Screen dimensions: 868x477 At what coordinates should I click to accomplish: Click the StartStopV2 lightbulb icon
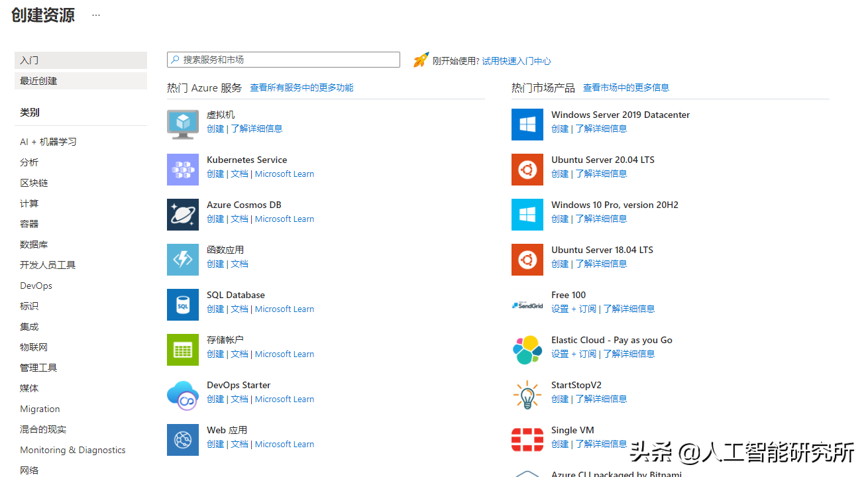pyautogui.click(x=527, y=395)
